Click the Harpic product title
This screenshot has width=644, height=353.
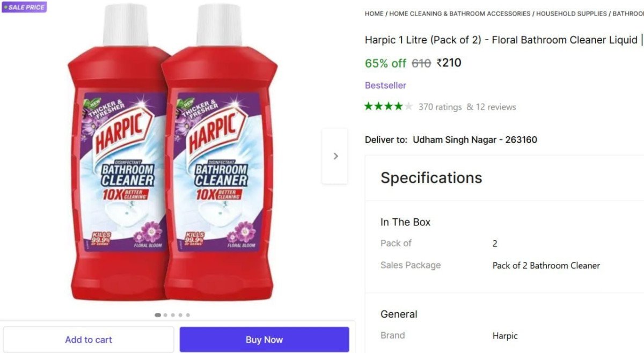click(499, 40)
